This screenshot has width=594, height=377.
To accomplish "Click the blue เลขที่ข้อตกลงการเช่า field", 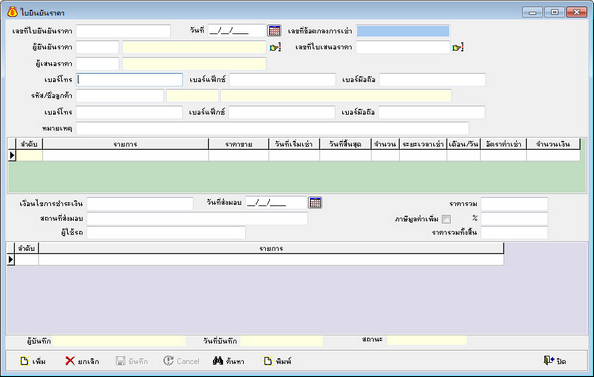I will point(403,31).
